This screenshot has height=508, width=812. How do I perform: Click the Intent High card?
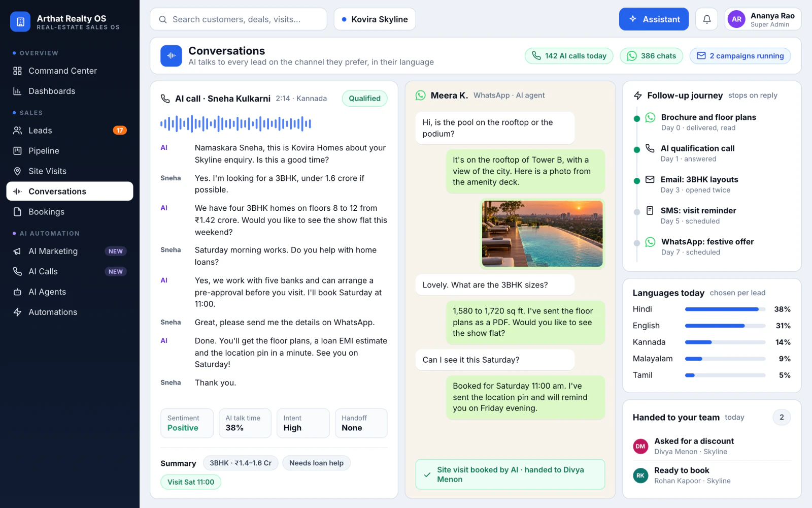tap(303, 423)
